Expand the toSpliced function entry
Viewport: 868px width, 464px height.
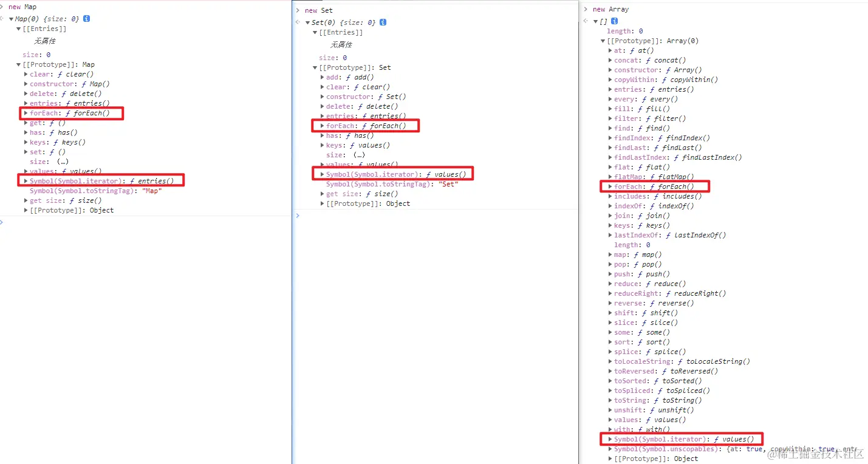click(x=610, y=391)
